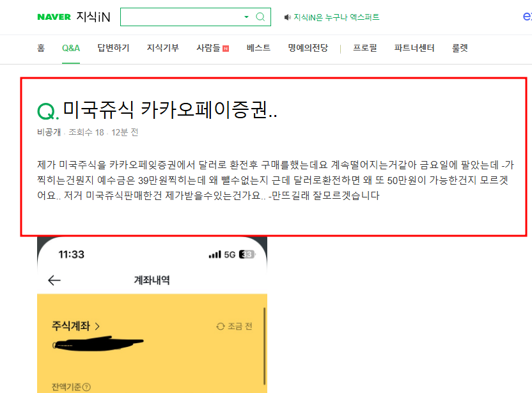Screen dimensions: 532x393
Task: Tap the back arrow in the phone screenshot
Action: click(x=54, y=281)
